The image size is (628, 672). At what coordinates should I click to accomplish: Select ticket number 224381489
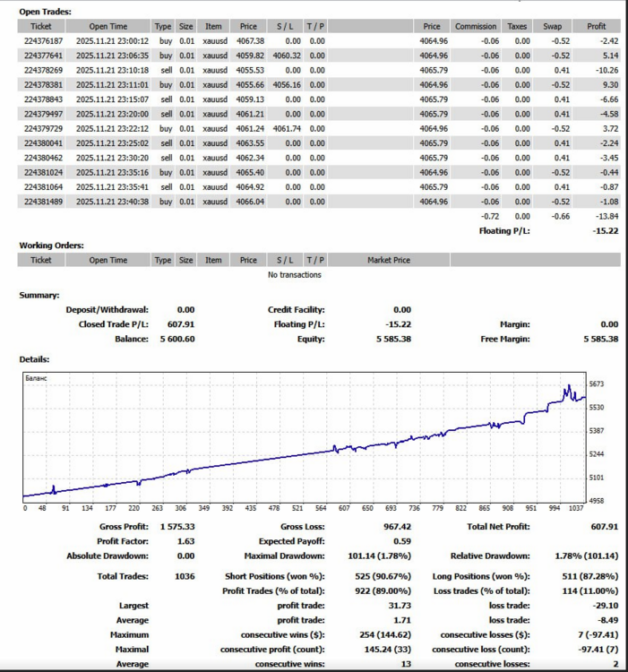pos(43,202)
